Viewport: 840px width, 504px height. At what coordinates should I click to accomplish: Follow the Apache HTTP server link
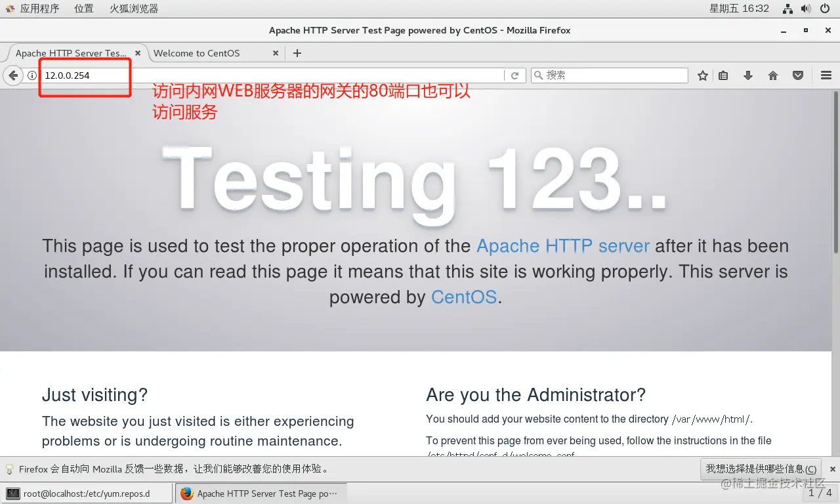(x=563, y=246)
